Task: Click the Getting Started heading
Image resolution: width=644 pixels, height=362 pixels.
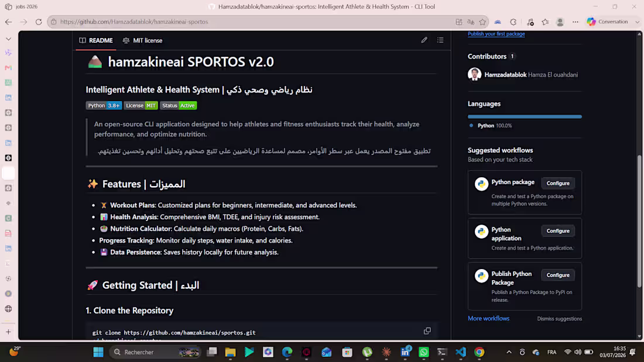Action: coord(143,285)
